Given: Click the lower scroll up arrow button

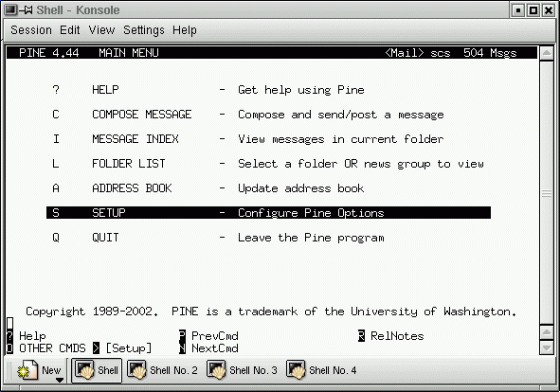Looking at the screenshot, I should point(547,332).
